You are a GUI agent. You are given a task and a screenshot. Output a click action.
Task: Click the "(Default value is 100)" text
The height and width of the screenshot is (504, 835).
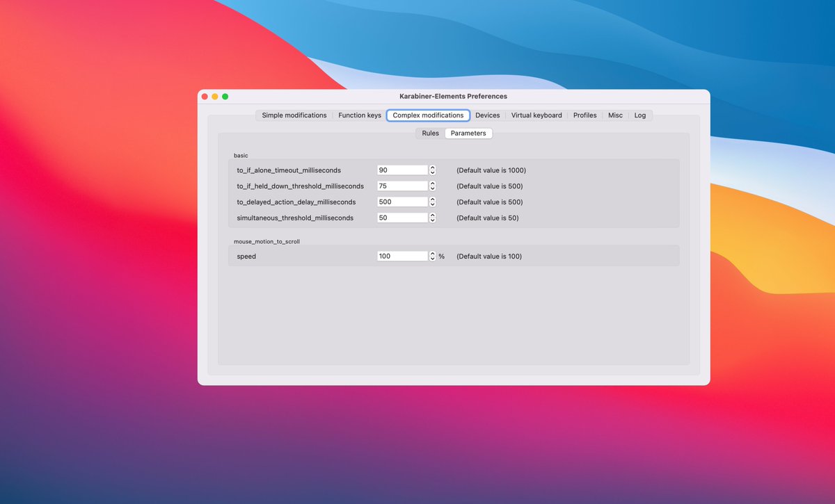pyautogui.click(x=489, y=257)
